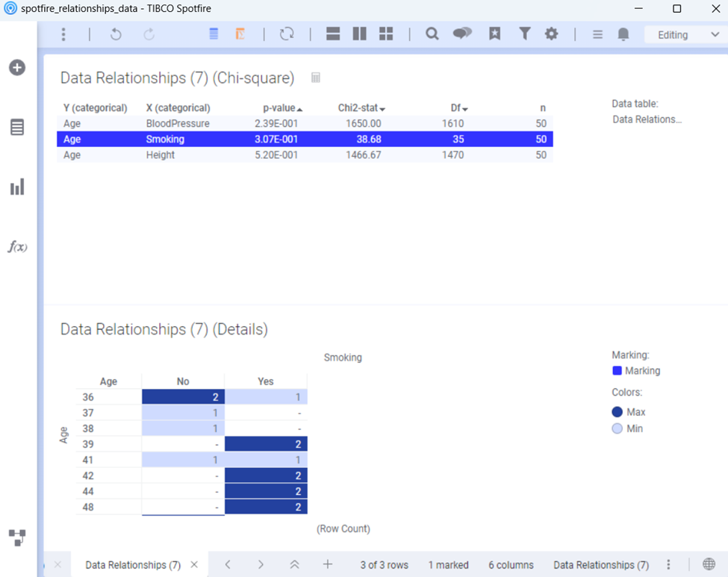Sort by Chi2-stat column header
Viewport: 728px width, 577px height.
[x=361, y=107]
